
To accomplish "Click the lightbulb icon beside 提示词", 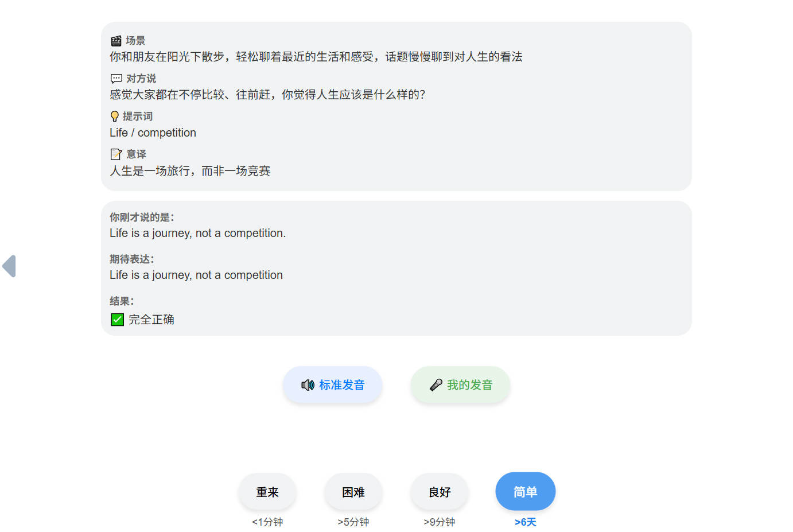I will [x=115, y=117].
